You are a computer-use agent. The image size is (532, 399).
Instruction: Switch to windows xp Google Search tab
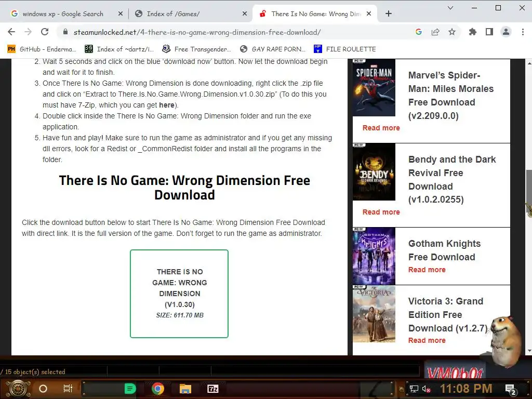coord(63,14)
